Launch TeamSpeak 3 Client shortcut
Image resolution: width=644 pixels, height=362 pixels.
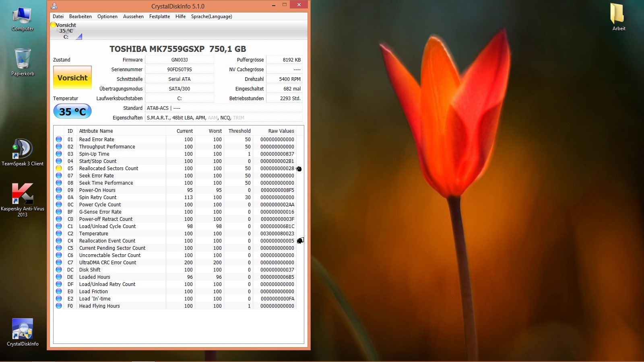coord(23,152)
